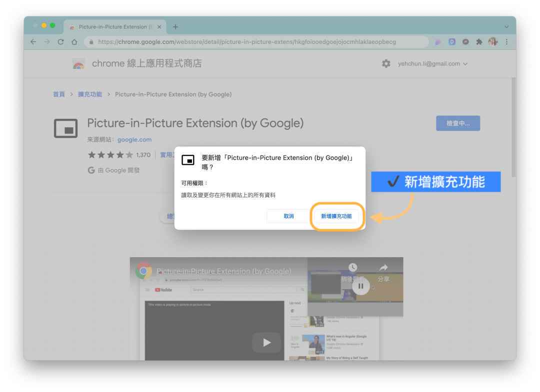Open the google.com source website link
The height and width of the screenshot is (392, 540).
(x=134, y=139)
